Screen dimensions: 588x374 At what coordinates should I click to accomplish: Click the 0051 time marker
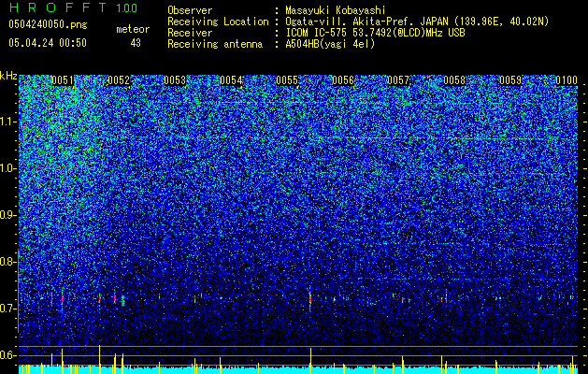63,80
